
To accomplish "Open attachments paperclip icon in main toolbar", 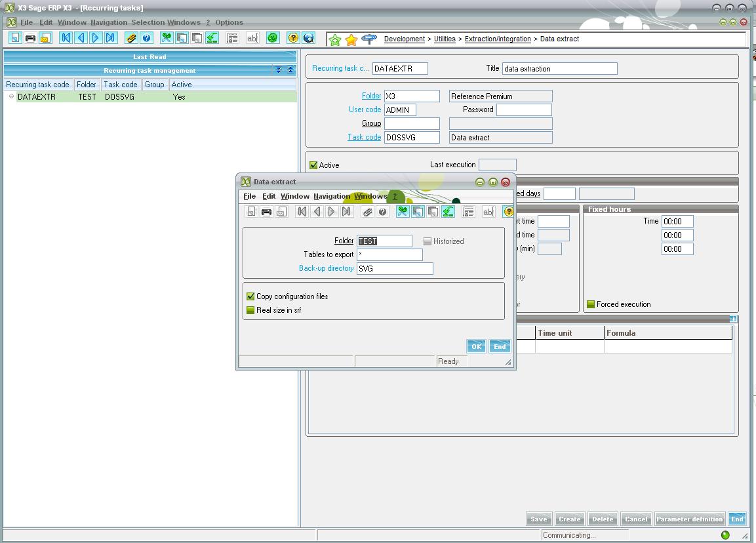I will tap(131, 37).
